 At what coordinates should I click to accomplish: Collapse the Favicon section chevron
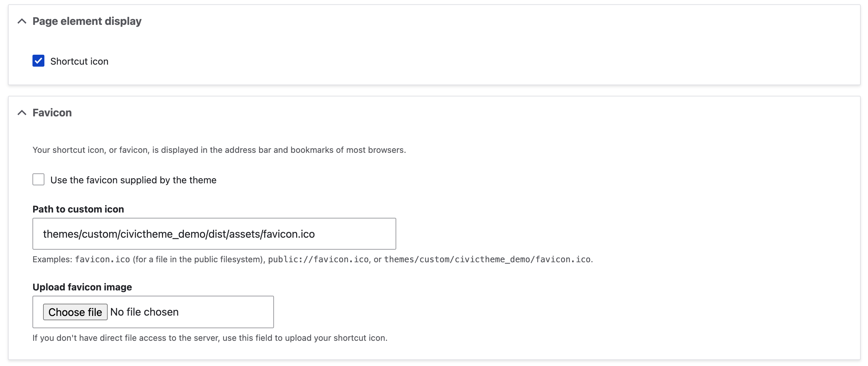click(22, 113)
